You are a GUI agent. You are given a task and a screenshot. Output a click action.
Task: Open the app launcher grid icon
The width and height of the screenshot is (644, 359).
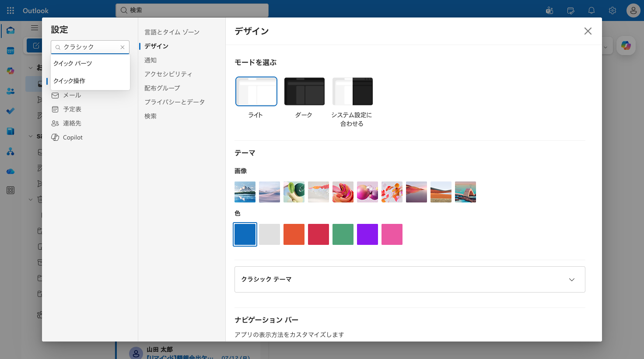pos(10,10)
